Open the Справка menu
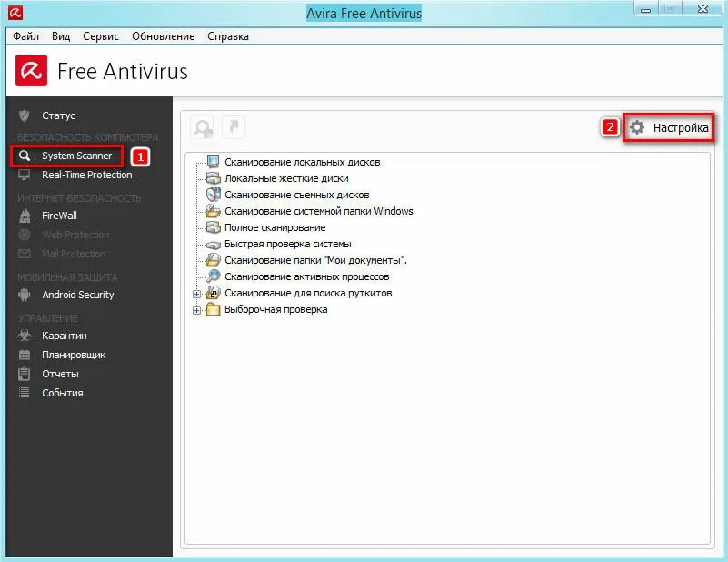This screenshot has width=728, height=562. pyautogui.click(x=228, y=36)
